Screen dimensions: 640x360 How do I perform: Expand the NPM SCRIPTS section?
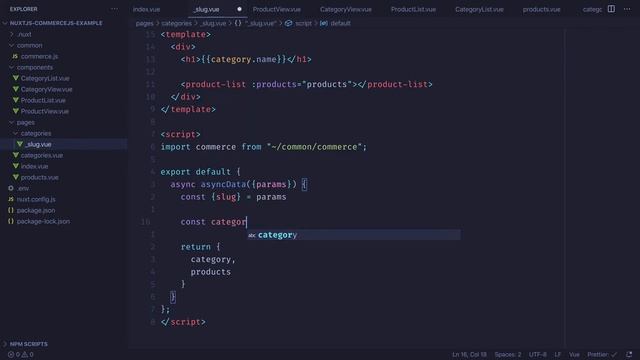coord(28,344)
